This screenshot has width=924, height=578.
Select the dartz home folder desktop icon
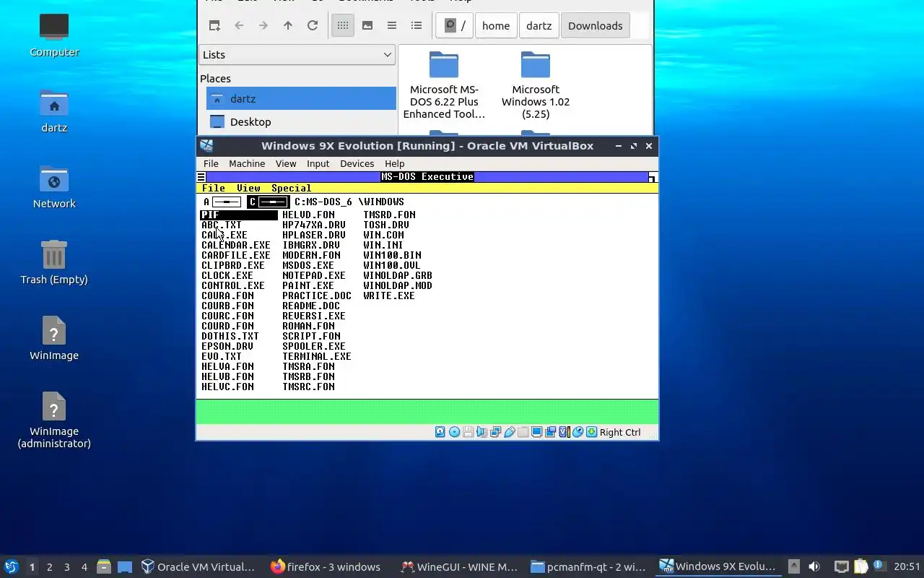54,111
